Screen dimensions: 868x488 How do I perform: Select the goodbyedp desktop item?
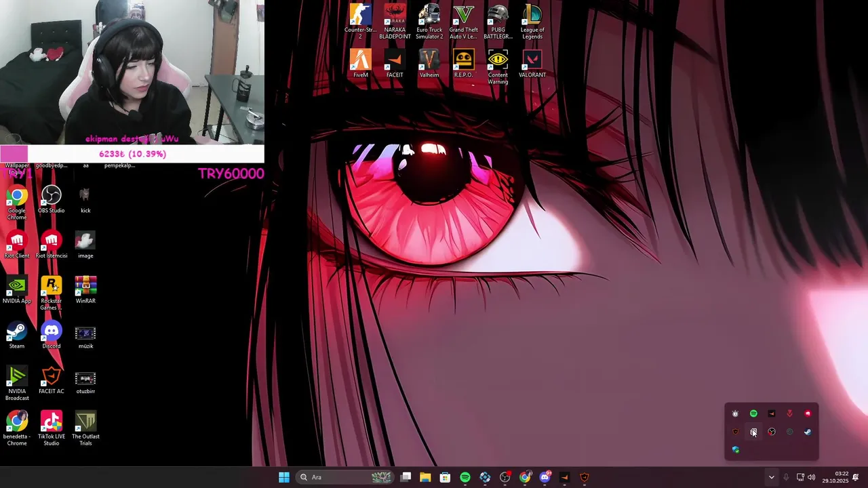tap(51, 165)
